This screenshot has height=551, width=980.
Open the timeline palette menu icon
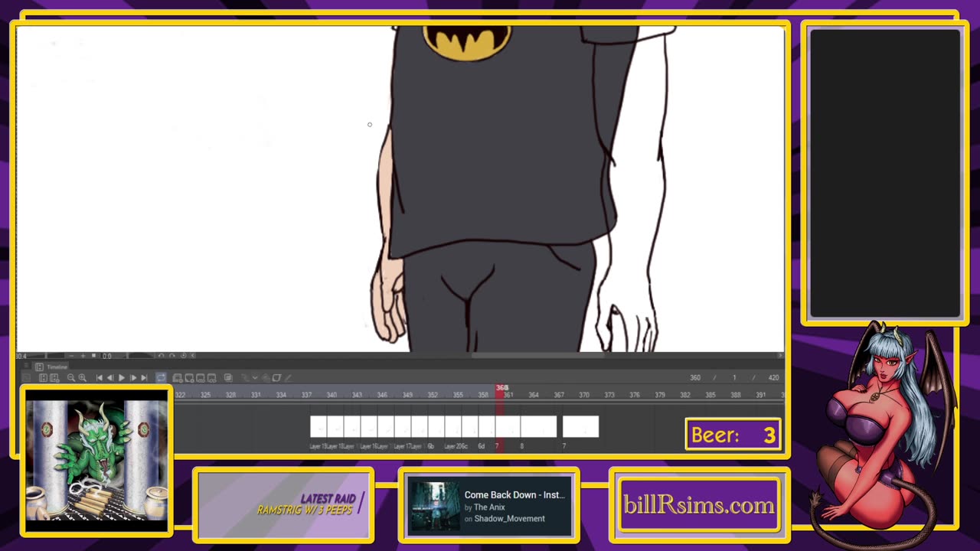[x=26, y=366]
